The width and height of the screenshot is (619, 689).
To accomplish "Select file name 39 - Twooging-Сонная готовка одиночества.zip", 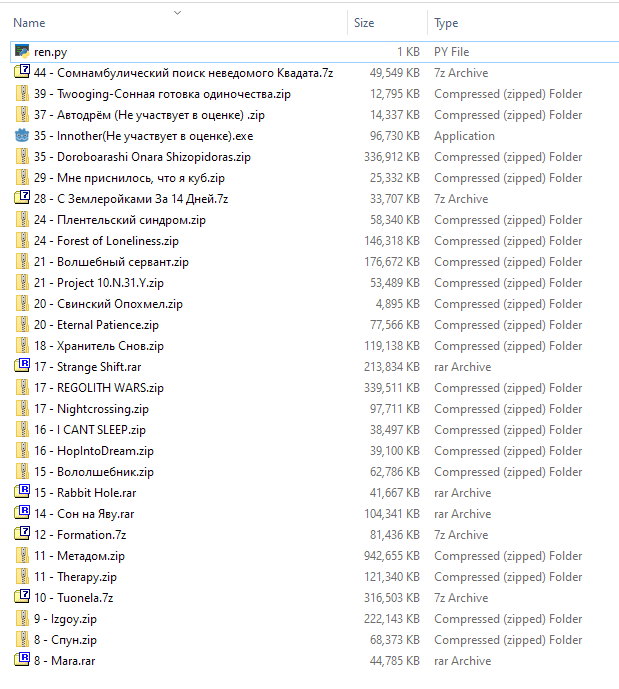I will [162, 94].
